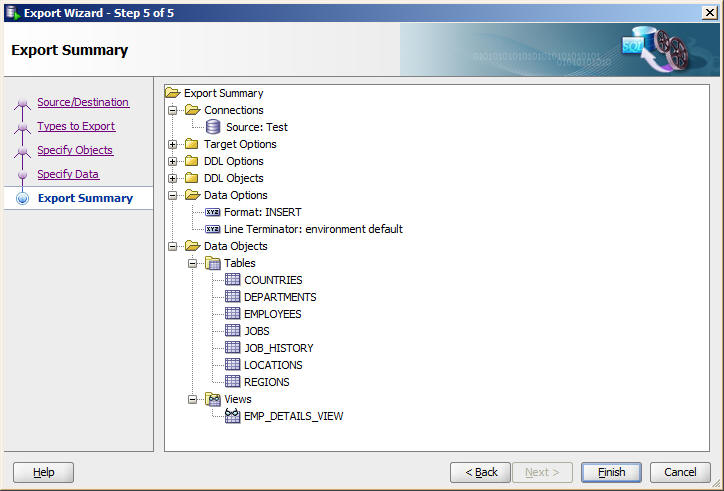Click the JOBS table icon
Screen dimensions: 724x491
(232, 331)
